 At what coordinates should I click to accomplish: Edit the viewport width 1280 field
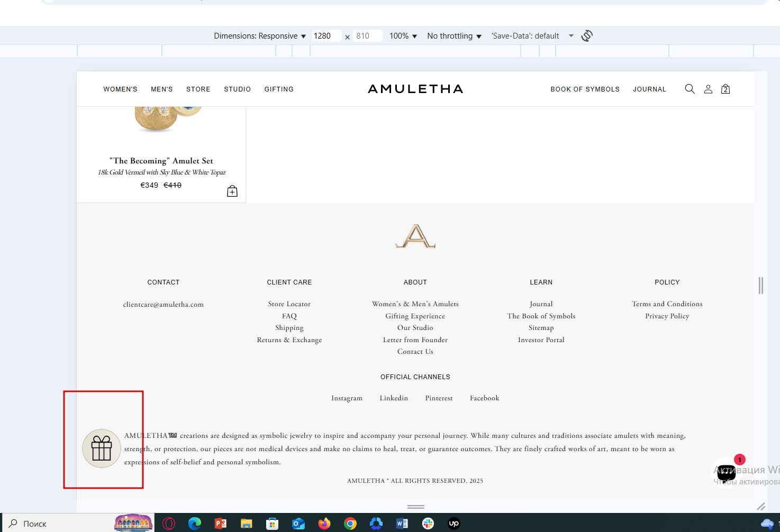click(x=326, y=36)
